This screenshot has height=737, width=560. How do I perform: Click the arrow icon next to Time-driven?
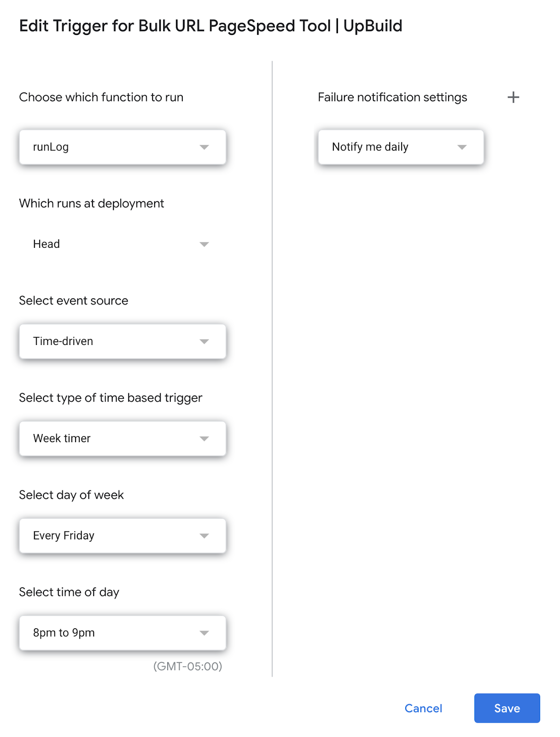tap(204, 341)
